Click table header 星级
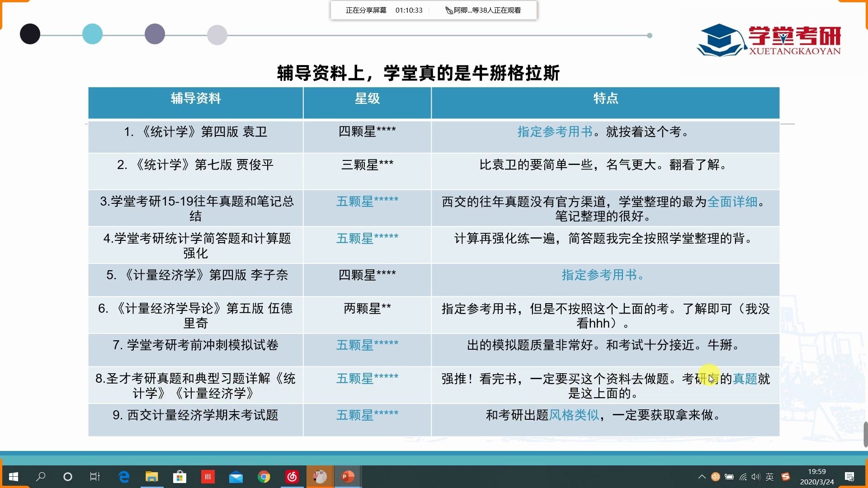This screenshot has height=488, width=868. click(x=367, y=99)
